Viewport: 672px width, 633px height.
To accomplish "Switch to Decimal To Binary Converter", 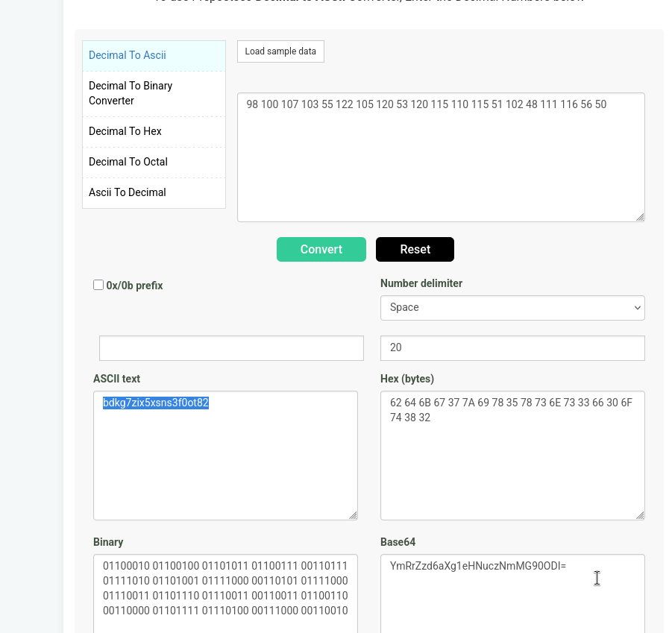I will click(154, 93).
